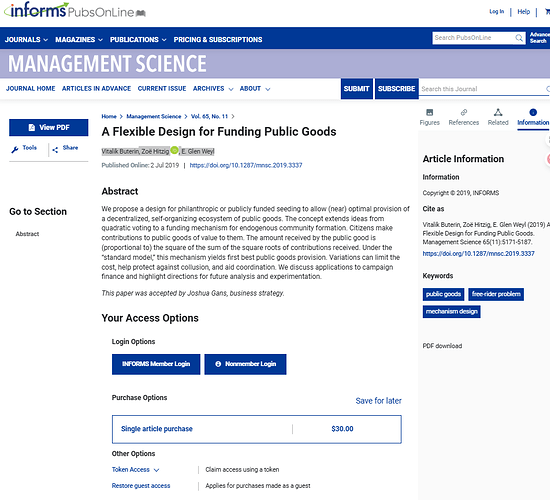Click the Save for later link
The image size is (550, 500).
click(378, 401)
